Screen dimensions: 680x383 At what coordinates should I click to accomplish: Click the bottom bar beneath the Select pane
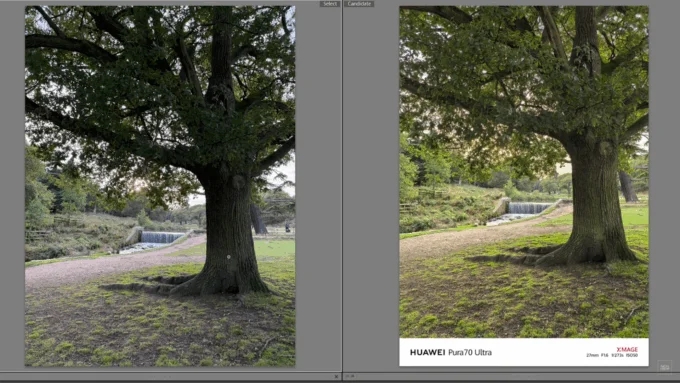pos(170,377)
